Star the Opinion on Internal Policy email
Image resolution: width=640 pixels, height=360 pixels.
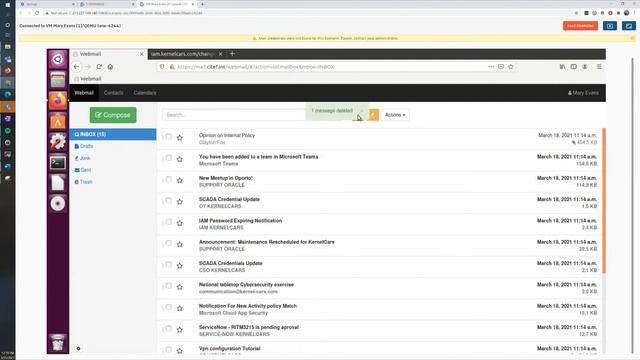point(180,138)
